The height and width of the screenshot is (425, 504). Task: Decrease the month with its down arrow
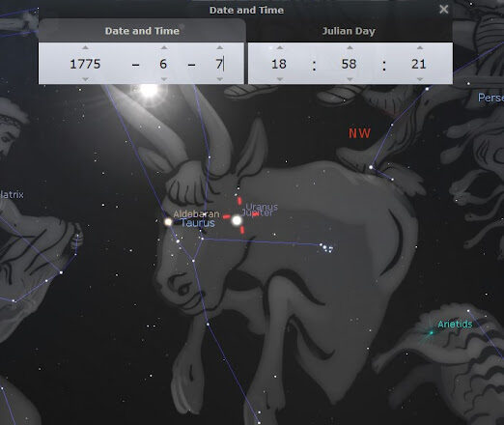coord(164,79)
